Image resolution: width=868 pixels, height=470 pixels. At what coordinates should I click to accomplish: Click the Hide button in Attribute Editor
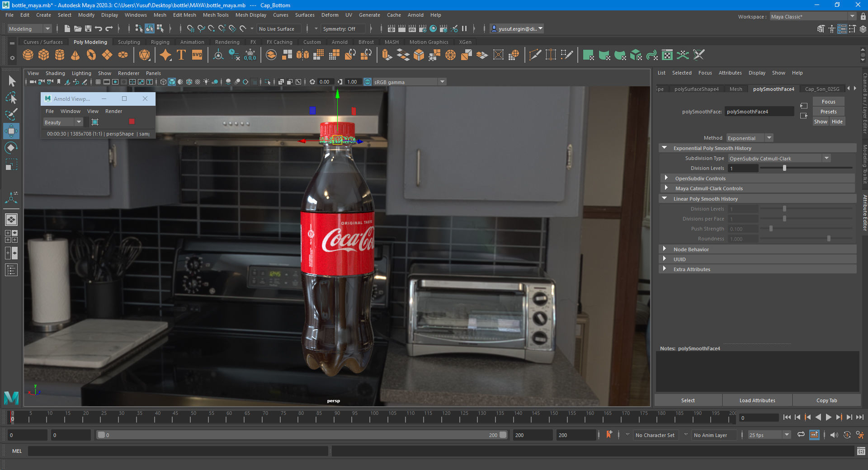[837, 122]
